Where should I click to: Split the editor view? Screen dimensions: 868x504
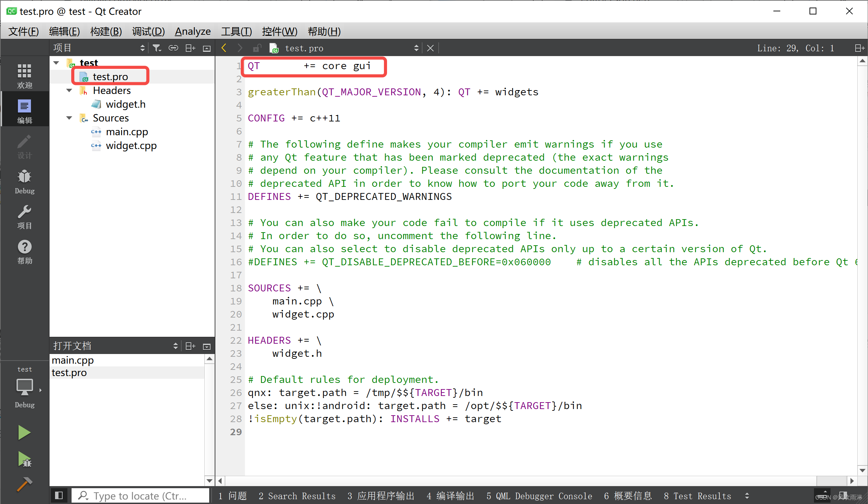click(x=860, y=48)
